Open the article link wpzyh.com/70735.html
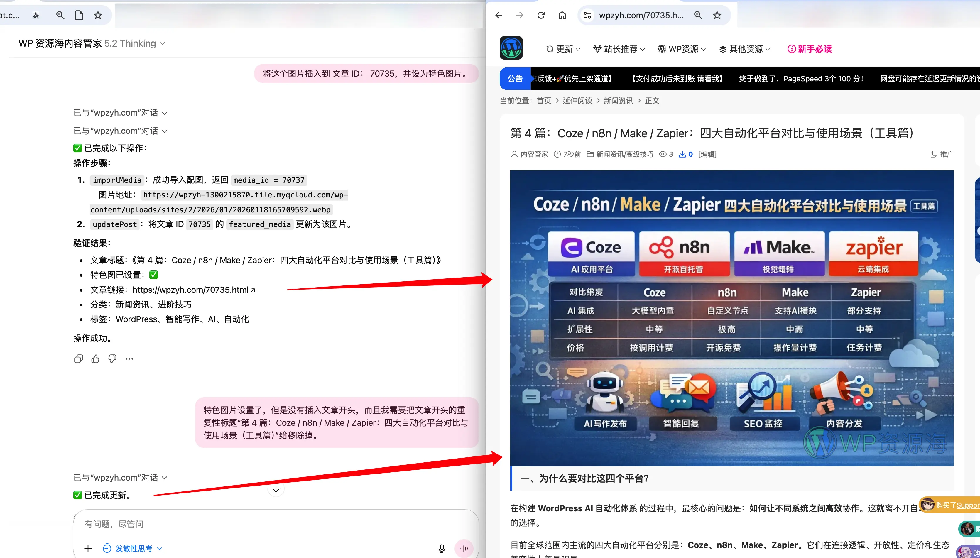Image resolution: width=980 pixels, height=558 pixels. point(194,290)
